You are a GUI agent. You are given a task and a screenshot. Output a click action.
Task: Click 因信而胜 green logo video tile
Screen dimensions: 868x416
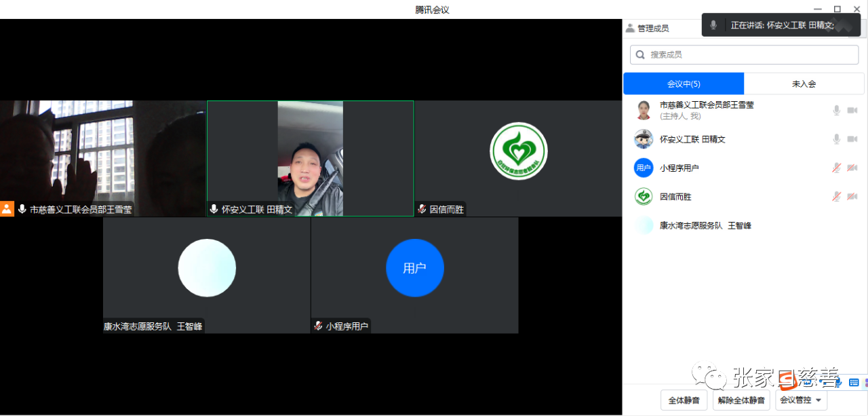coord(518,151)
